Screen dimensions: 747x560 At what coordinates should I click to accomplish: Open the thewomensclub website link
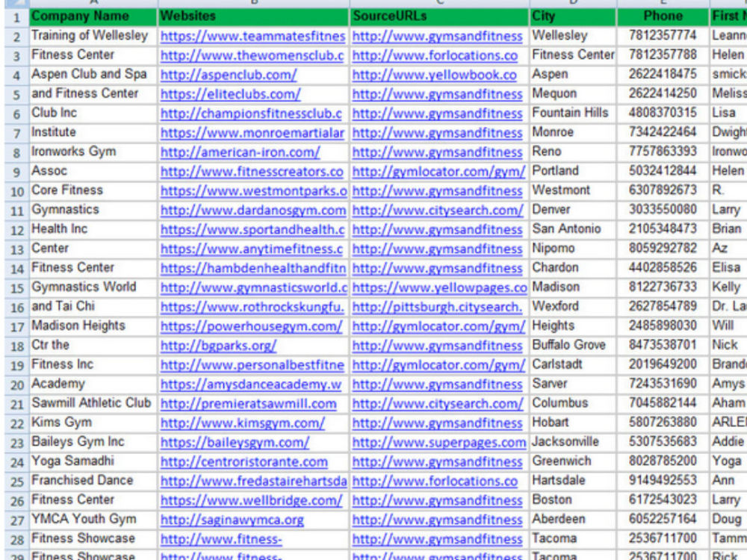(252, 55)
